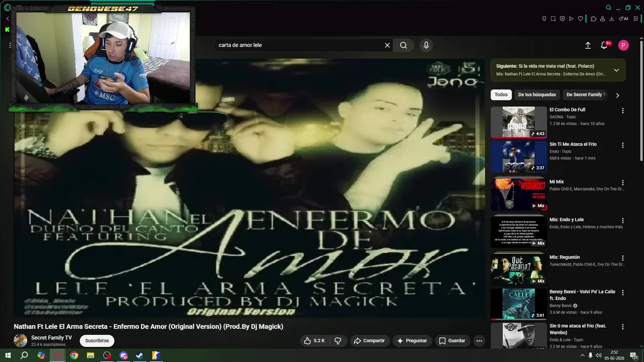Open Windows taskbar search
644x362 pixels.
tap(24, 355)
